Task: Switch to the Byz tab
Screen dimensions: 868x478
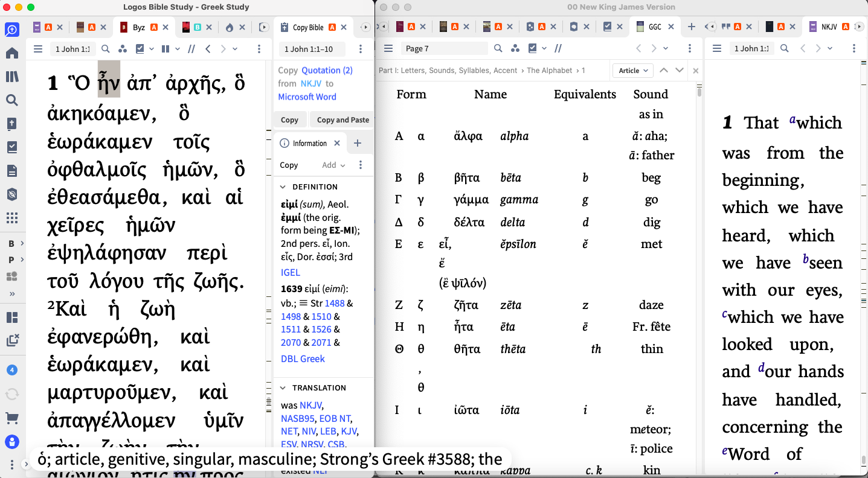Action: [138, 27]
